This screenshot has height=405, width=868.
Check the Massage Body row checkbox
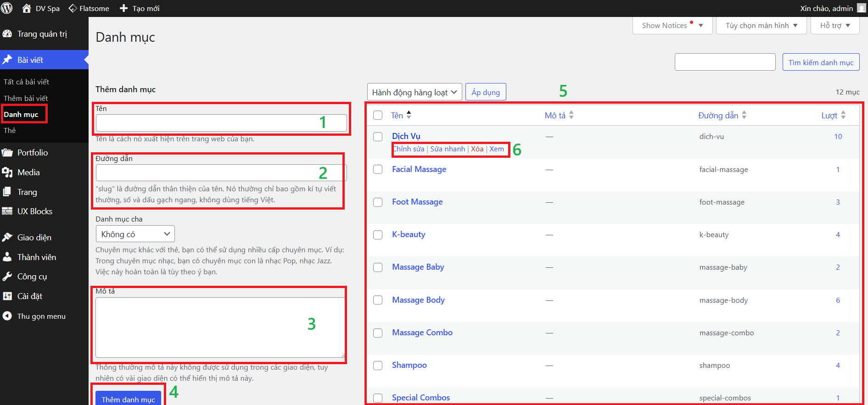point(378,300)
